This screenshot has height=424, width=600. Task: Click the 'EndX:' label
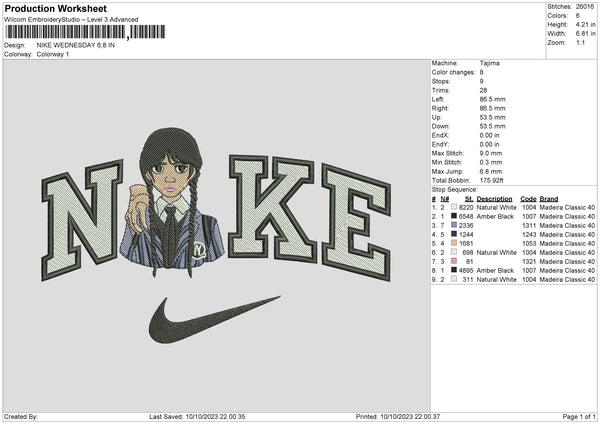[440, 135]
